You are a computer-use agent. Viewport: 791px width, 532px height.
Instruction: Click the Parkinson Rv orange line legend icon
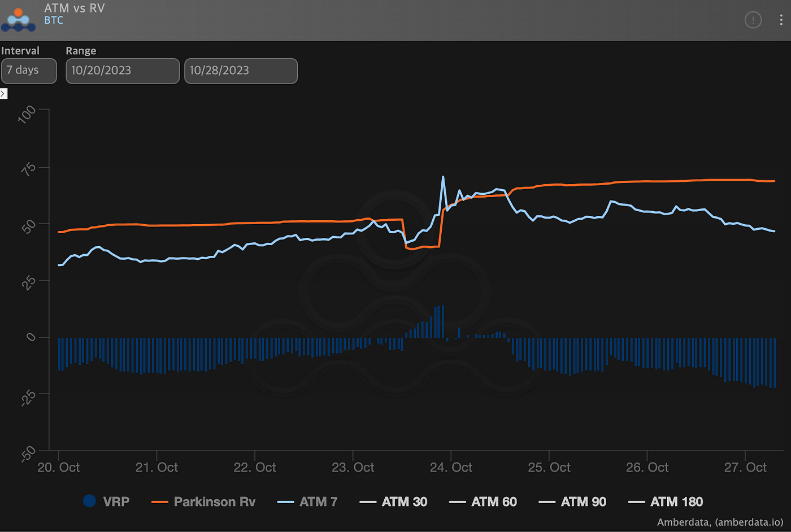[160, 502]
